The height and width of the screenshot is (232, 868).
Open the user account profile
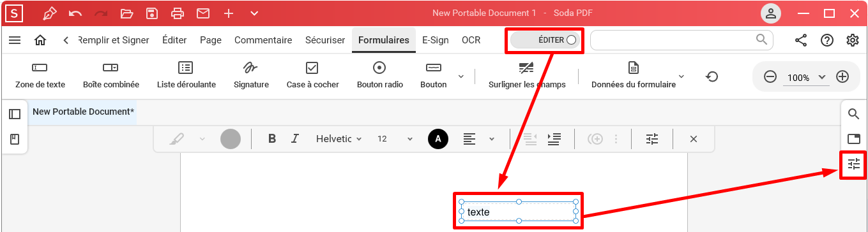[x=772, y=13]
